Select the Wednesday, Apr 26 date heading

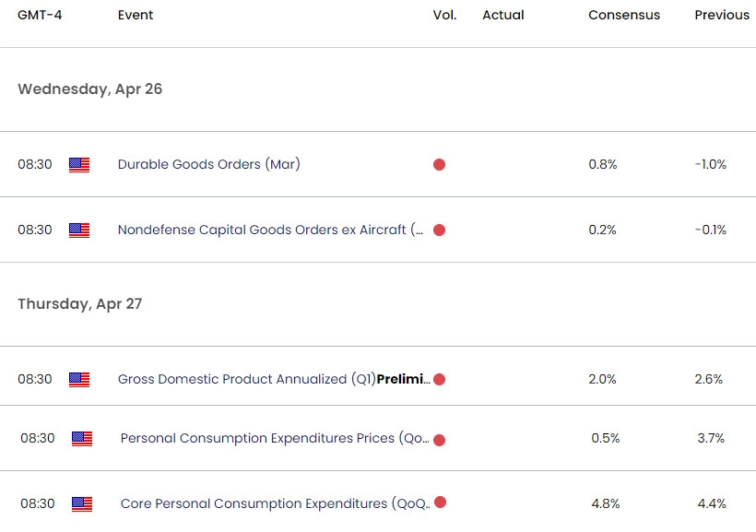(x=90, y=89)
